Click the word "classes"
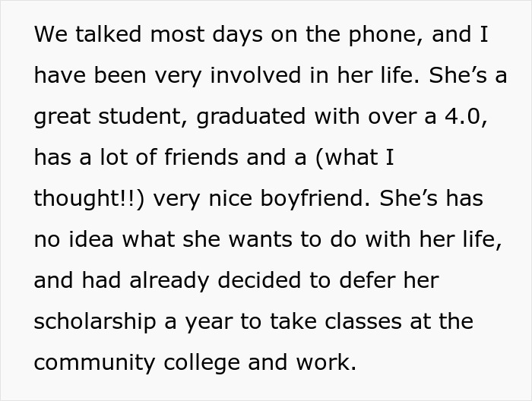532x401 pixels. (x=363, y=321)
